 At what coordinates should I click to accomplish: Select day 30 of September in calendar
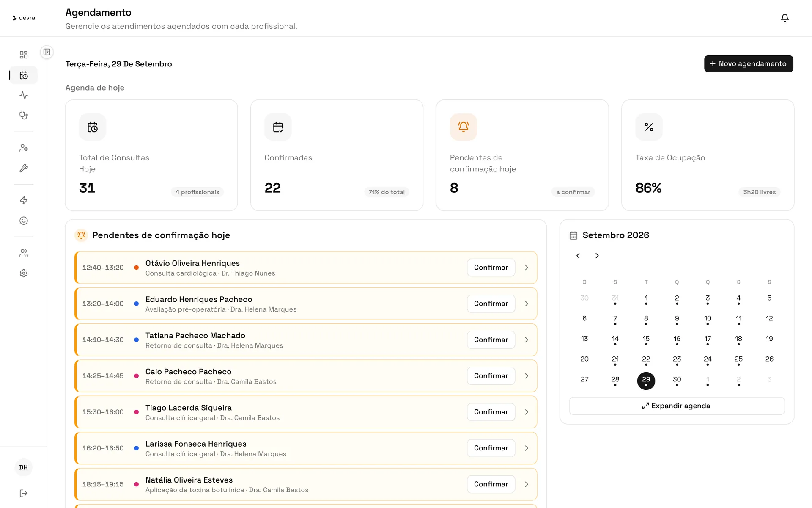(677, 380)
